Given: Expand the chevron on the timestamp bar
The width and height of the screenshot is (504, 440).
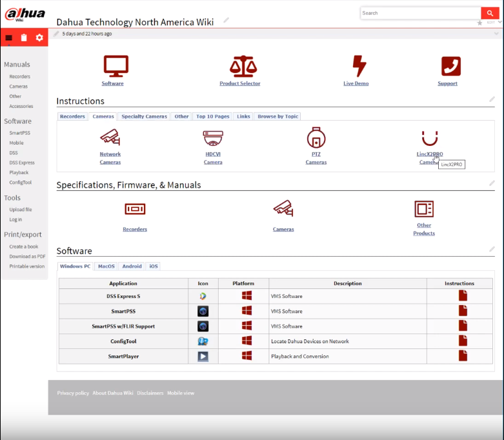Looking at the screenshot, I should pos(496,34).
